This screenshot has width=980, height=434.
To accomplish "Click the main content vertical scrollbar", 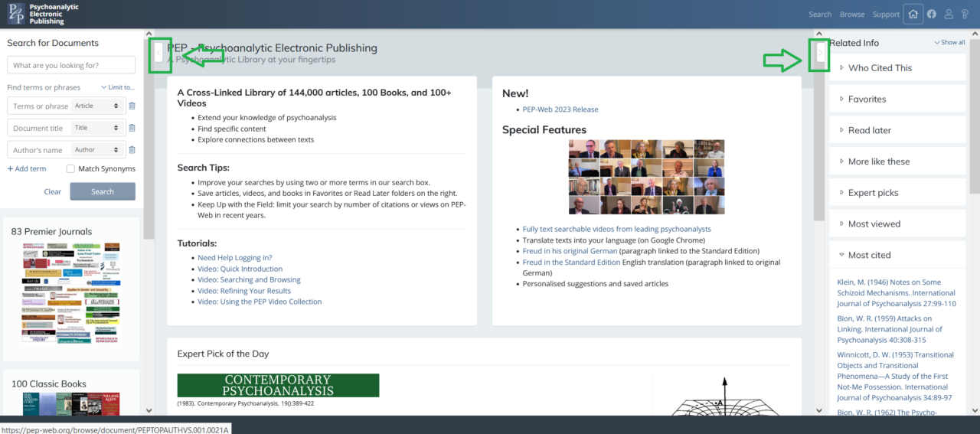I will (818, 230).
